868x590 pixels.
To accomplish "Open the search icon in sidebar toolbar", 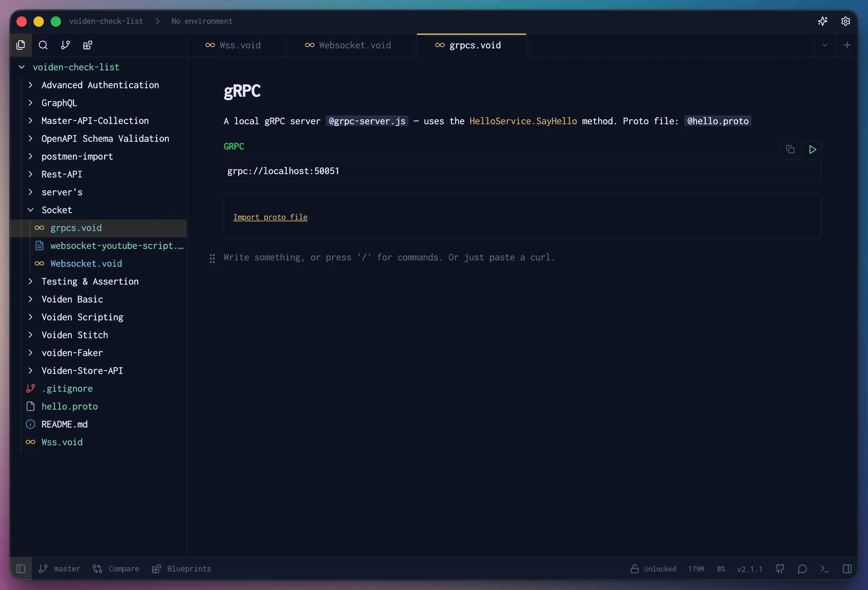I will pyautogui.click(x=43, y=45).
